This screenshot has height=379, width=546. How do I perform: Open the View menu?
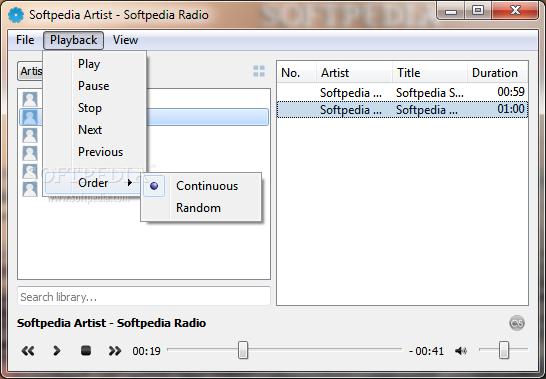[125, 40]
